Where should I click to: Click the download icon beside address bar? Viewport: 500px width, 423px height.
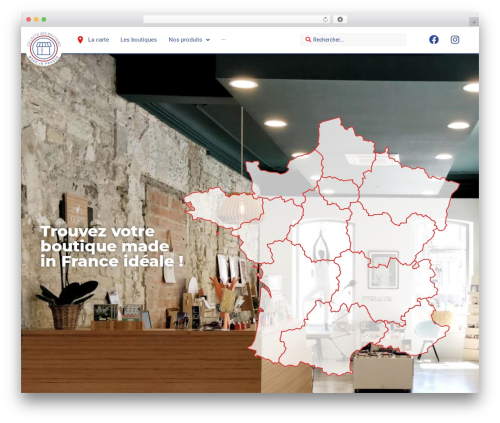[340, 19]
